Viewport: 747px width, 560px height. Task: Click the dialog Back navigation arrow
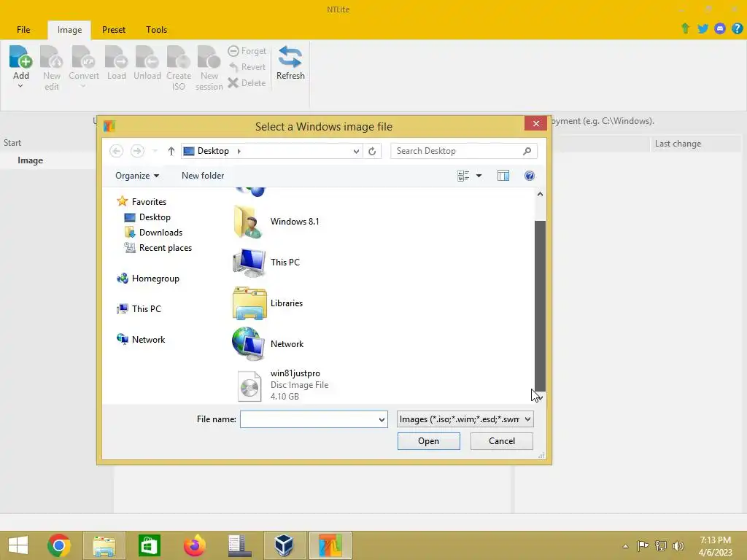click(116, 151)
